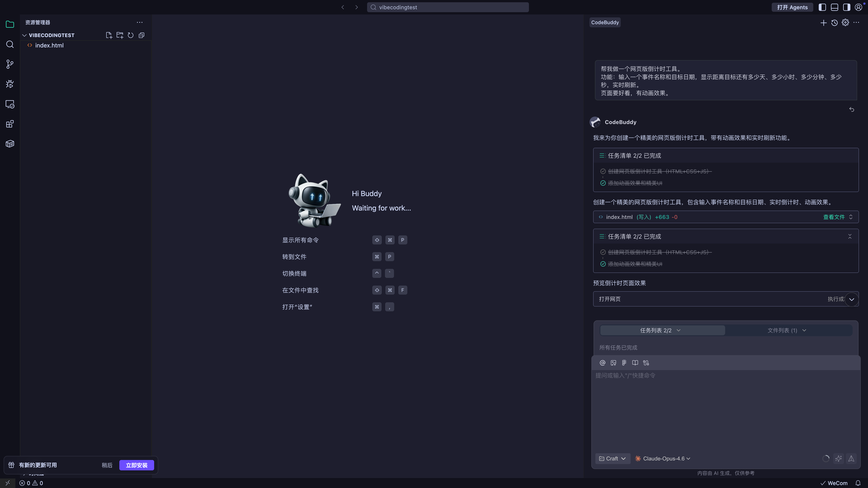Open the Run and Debug view
Viewport: 868px width, 488px height.
pos(10,84)
